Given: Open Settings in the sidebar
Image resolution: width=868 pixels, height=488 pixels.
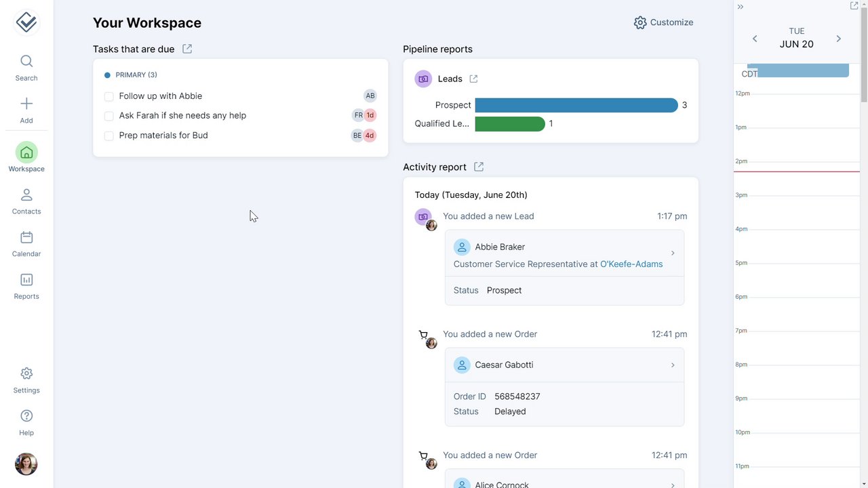Looking at the screenshot, I should pos(26,373).
